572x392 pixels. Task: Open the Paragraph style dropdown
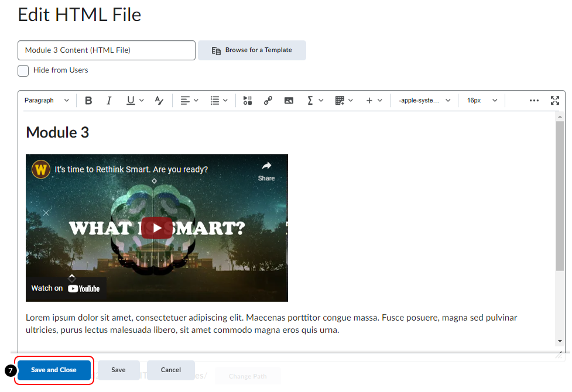[47, 100]
